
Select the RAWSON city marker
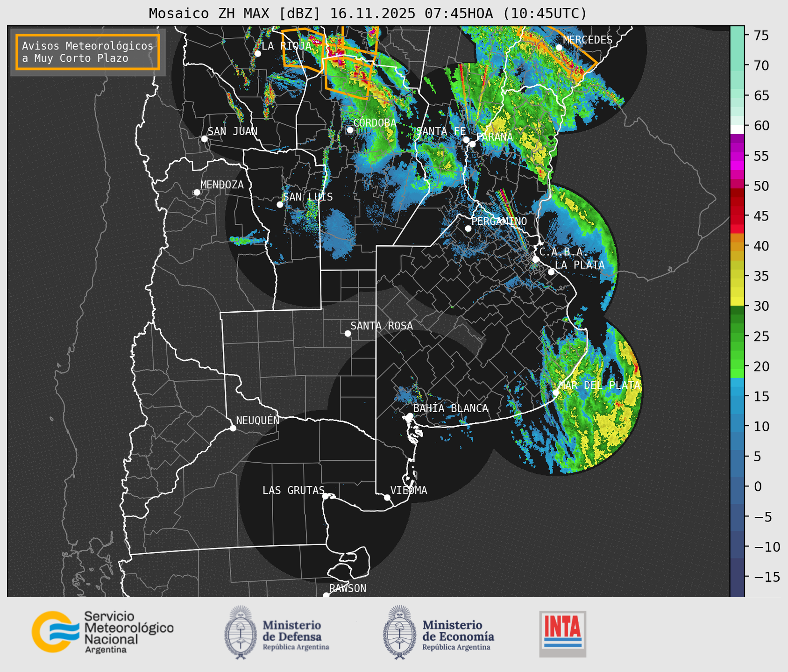[326, 595]
